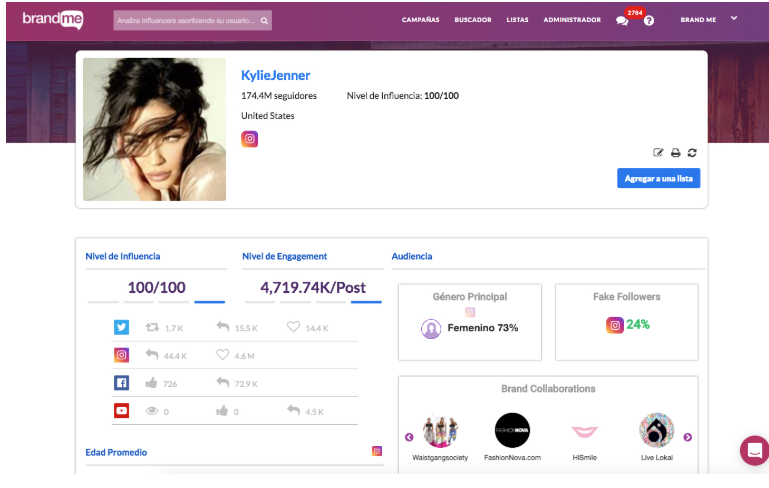This screenshot has width=769, height=488.
Task: Click the Kylie Jenner profile photo
Action: 154,129
